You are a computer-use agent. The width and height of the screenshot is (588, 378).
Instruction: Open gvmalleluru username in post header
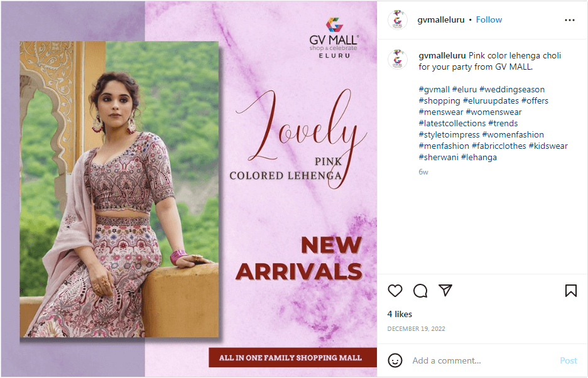click(x=441, y=20)
